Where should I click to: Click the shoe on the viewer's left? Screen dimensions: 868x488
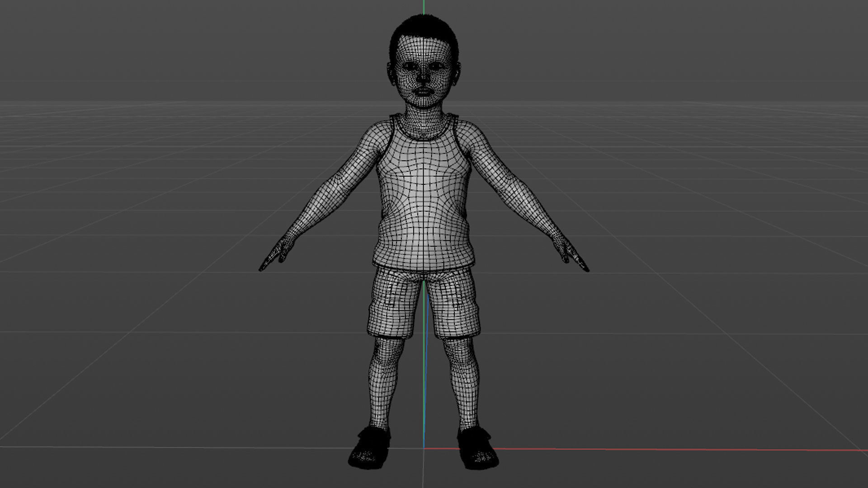370,448
